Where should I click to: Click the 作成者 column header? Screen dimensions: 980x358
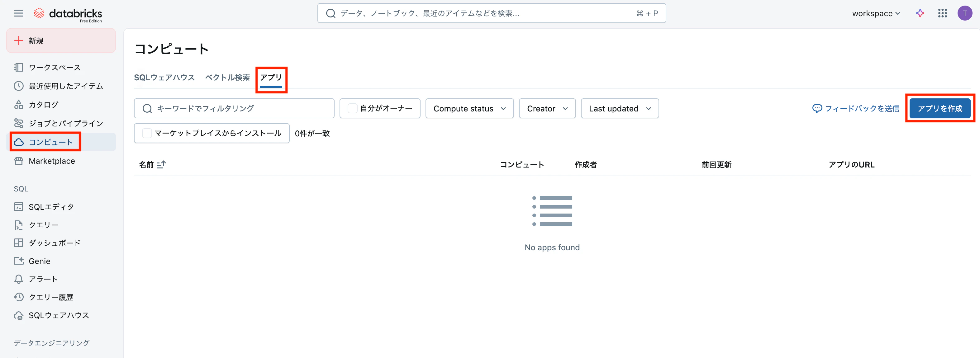586,165
